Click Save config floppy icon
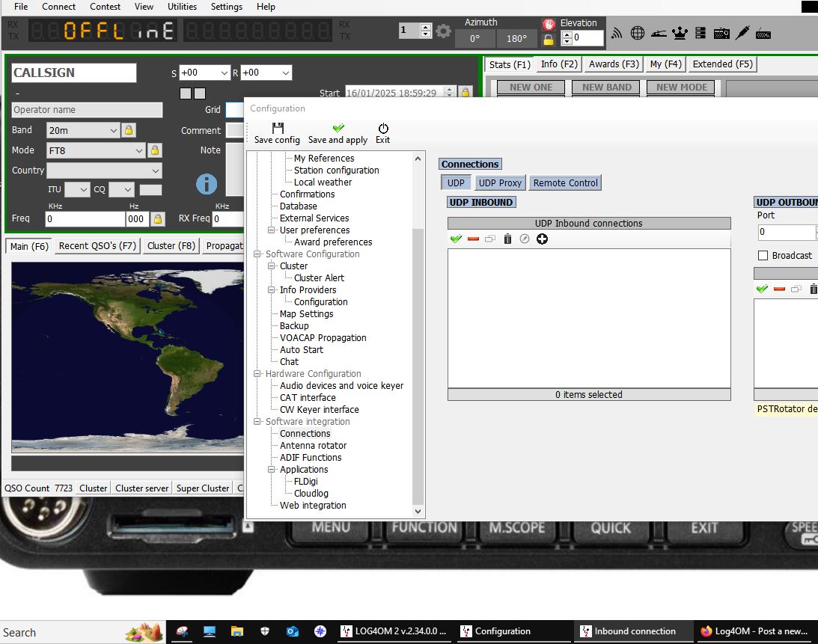Viewport: 818px width, 644px height. pos(278,129)
